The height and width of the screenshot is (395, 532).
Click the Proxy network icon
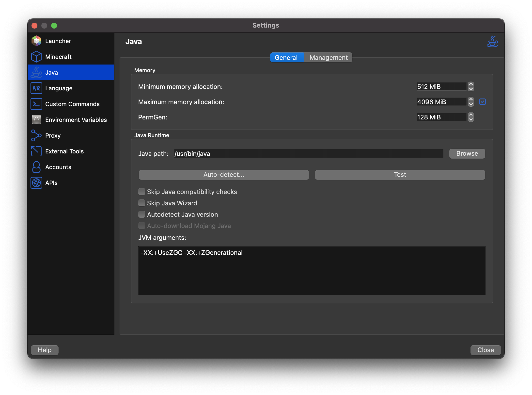tap(36, 135)
